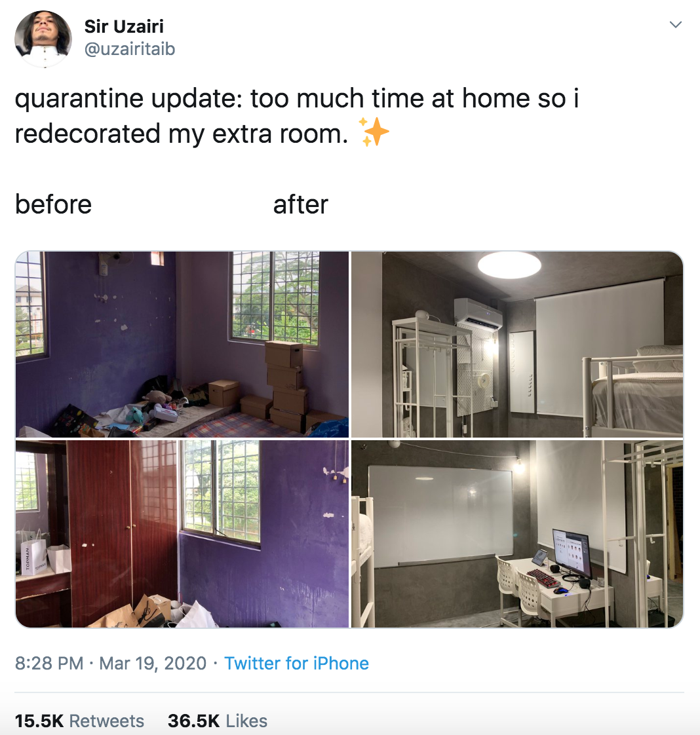Open the before photo with wooden wardrobe
The height and width of the screenshot is (735, 700).
[x=182, y=534]
